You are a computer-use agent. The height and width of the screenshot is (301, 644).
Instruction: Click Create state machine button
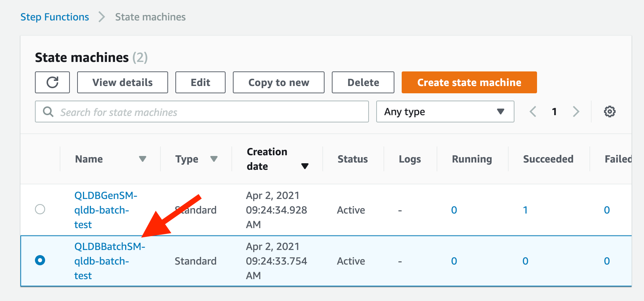click(x=469, y=82)
